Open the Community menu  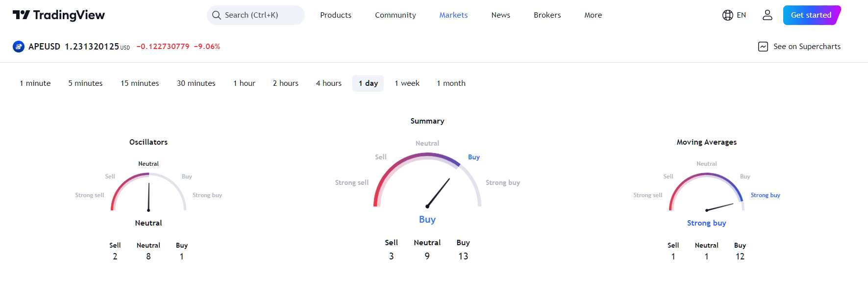(x=396, y=15)
